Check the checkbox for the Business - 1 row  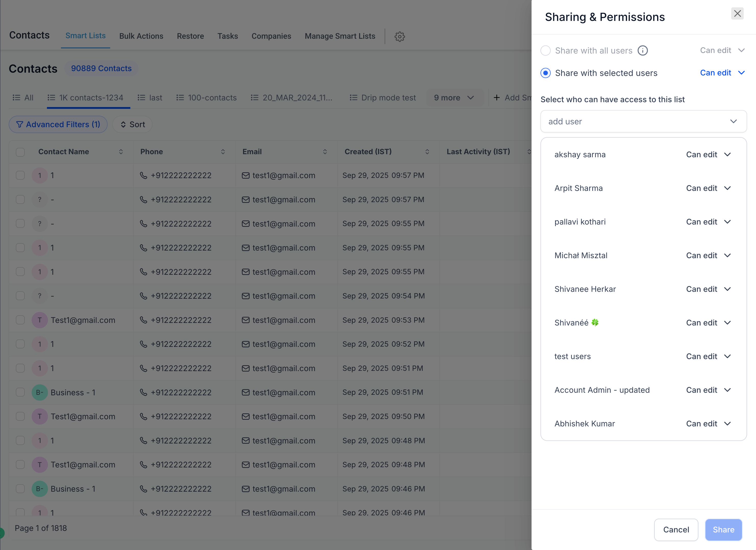tap(20, 392)
